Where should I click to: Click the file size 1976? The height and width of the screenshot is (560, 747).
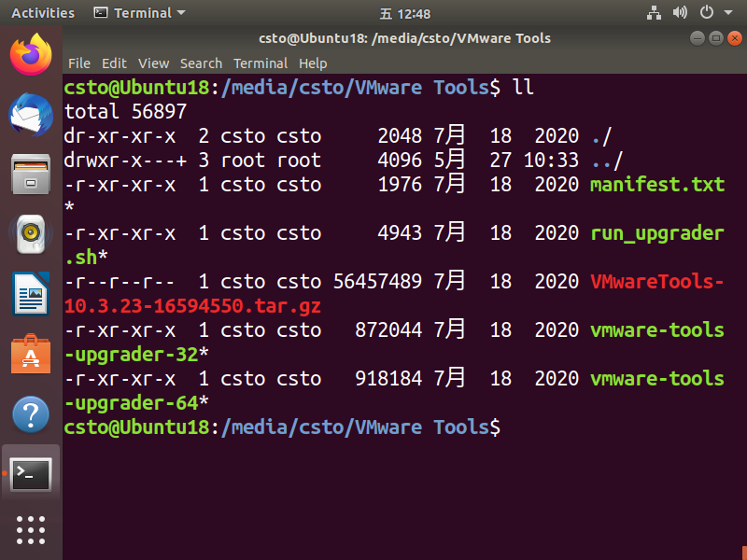pyautogui.click(x=400, y=184)
